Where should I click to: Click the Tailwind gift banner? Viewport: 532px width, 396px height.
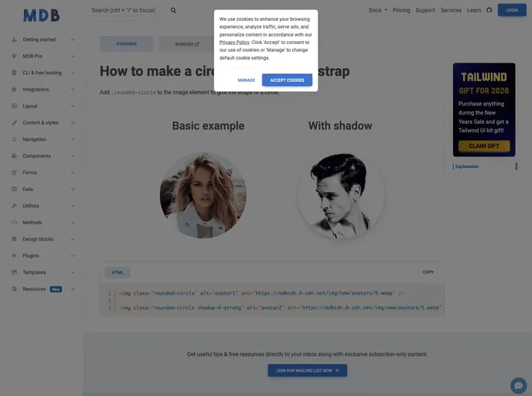tap(484, 110)
